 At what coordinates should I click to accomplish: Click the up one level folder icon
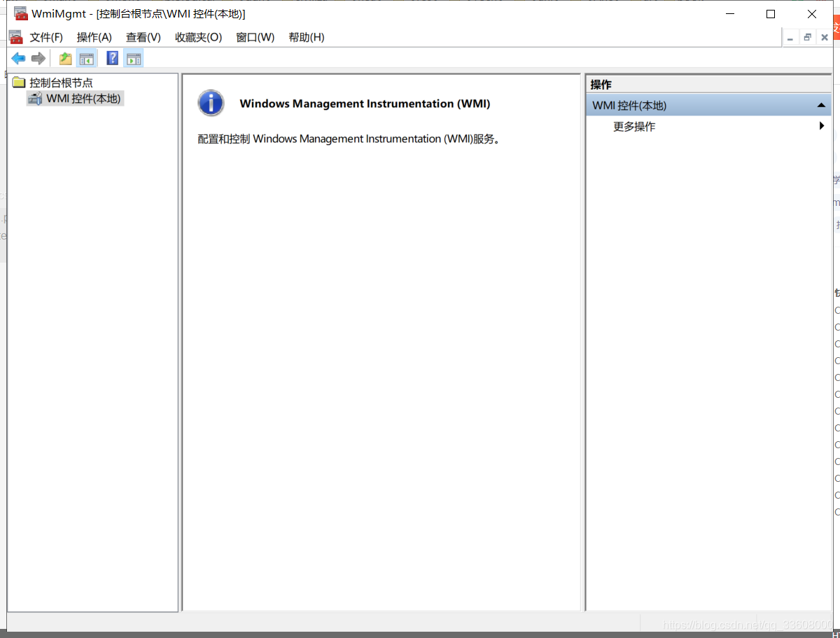(66, 59)
